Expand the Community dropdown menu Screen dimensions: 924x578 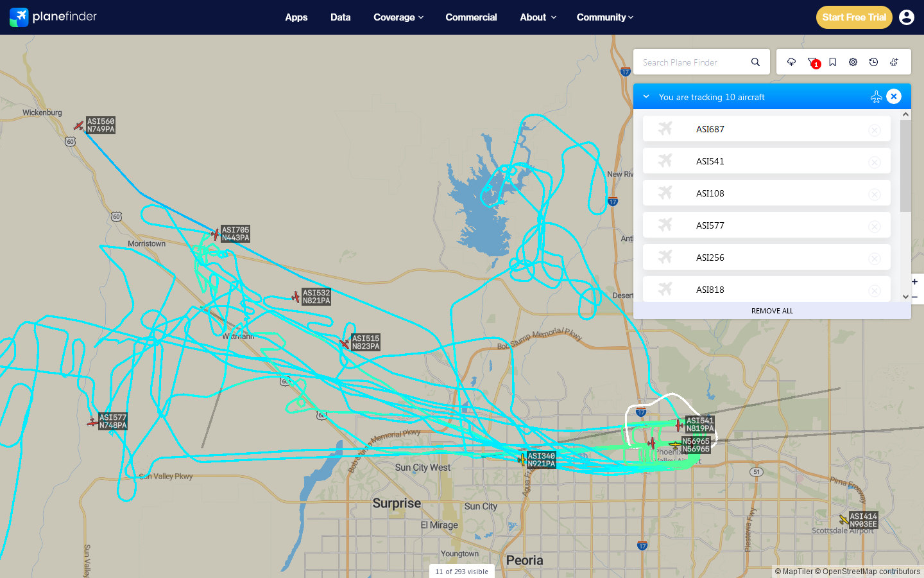pos(605,17)
